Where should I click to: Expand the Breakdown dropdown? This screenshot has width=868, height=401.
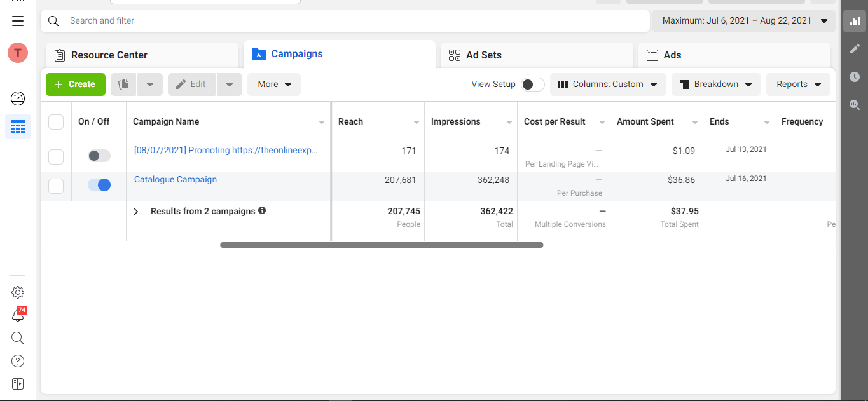point(716,85)
